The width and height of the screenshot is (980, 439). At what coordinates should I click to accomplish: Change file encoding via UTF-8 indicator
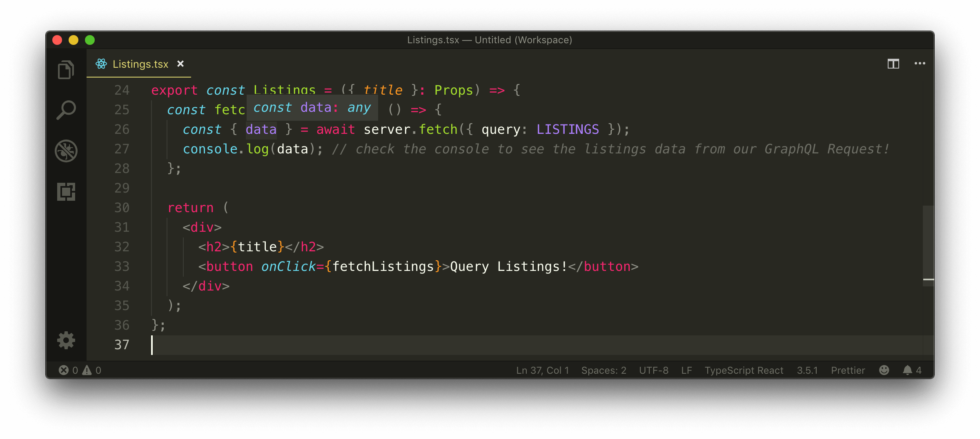pos(653,370)
